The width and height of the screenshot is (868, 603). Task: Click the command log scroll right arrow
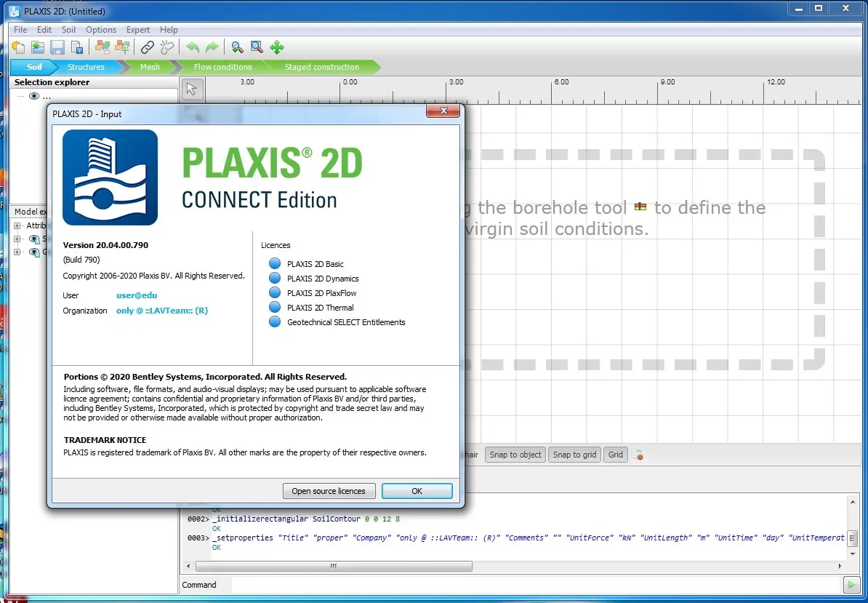click(x=840, y=566)
